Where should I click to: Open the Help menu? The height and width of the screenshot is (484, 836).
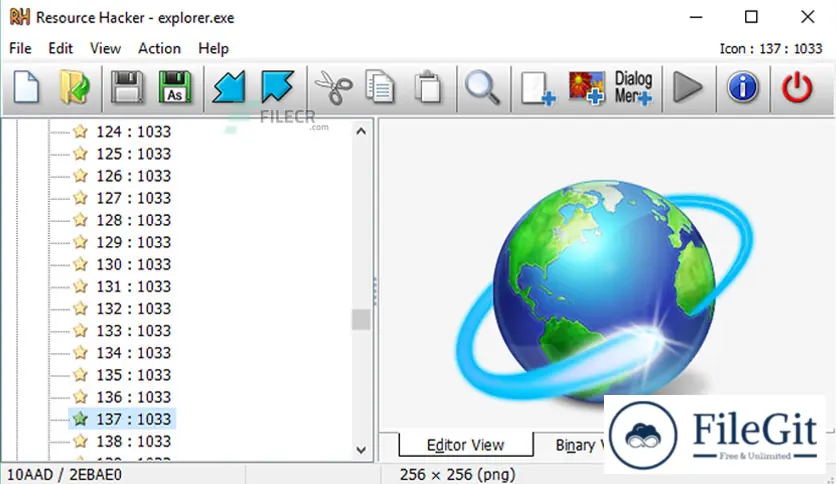coord(213,49)
